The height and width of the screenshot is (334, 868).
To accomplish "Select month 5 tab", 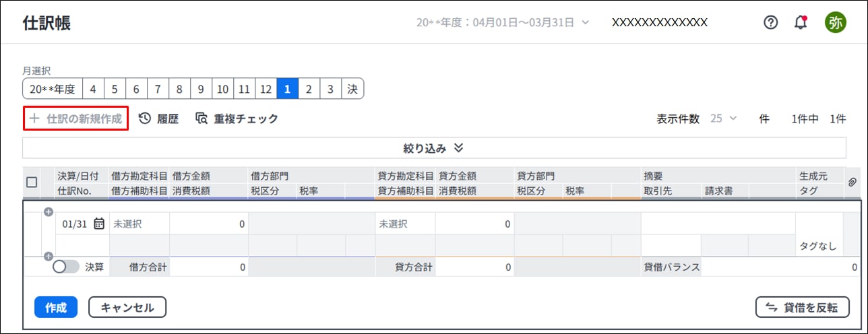I will click(115, 89).
